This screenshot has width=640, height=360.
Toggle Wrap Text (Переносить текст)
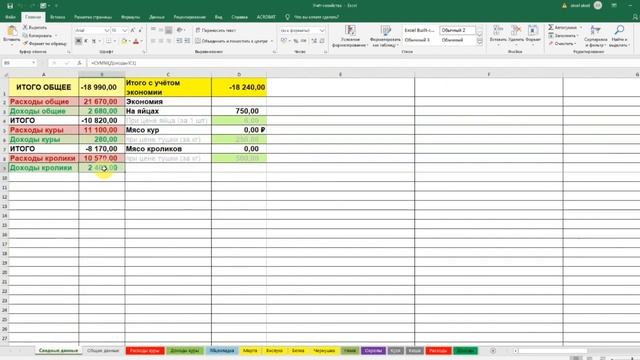216,30
